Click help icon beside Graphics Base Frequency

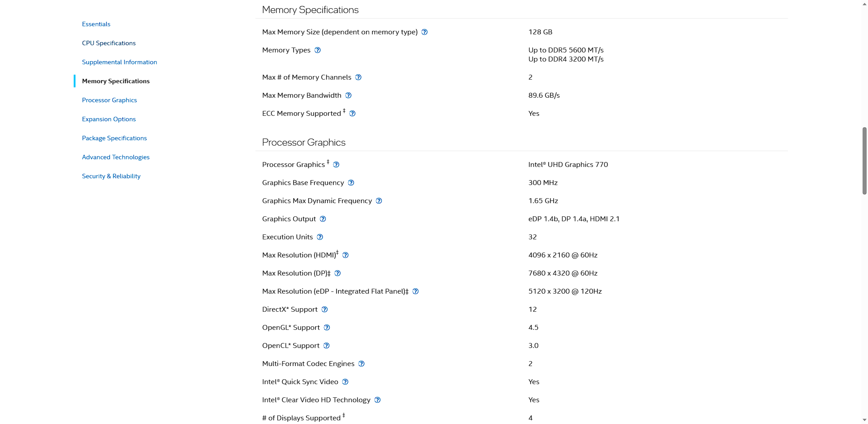pos(351,183)
